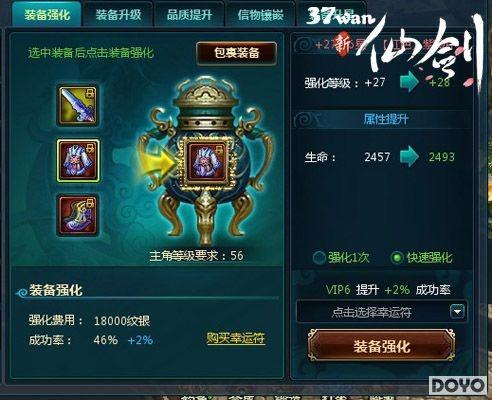Click the 装备强化 enhance button

click(x=382, y=346)
